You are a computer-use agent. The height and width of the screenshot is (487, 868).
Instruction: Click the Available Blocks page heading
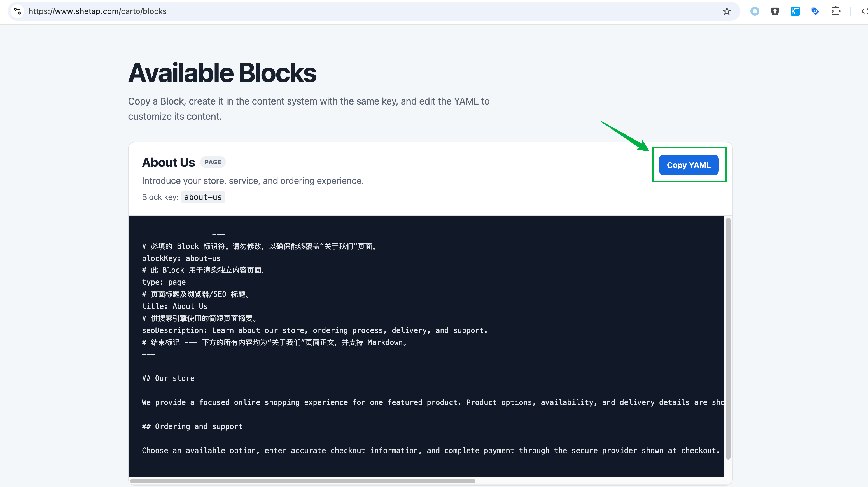[x=222, y=73]
